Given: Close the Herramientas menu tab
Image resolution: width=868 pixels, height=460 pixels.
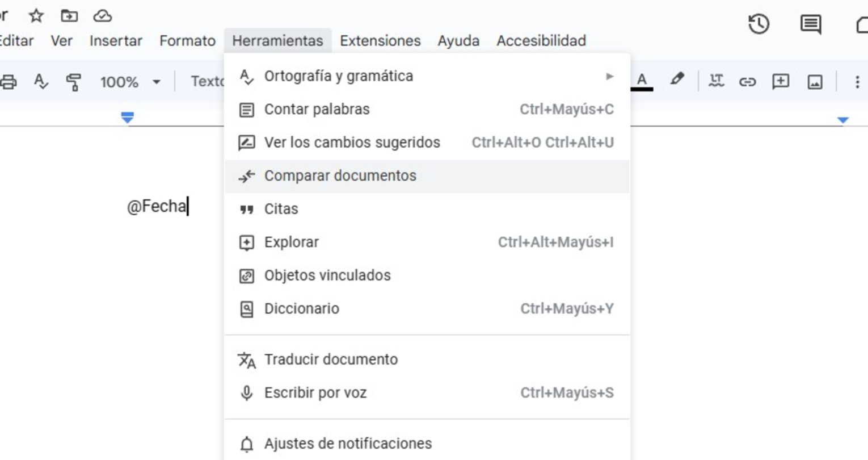Looking at the screenshot, I should (277, 41).
